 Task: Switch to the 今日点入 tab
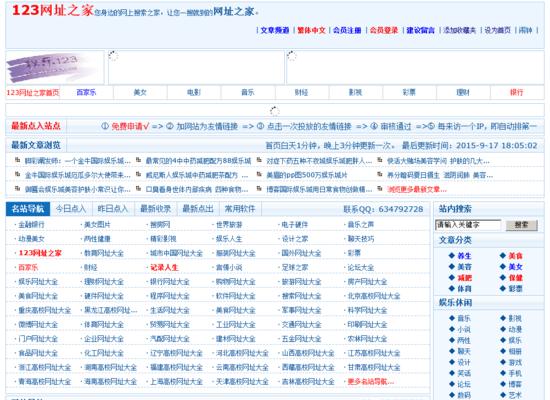point(71,209)
